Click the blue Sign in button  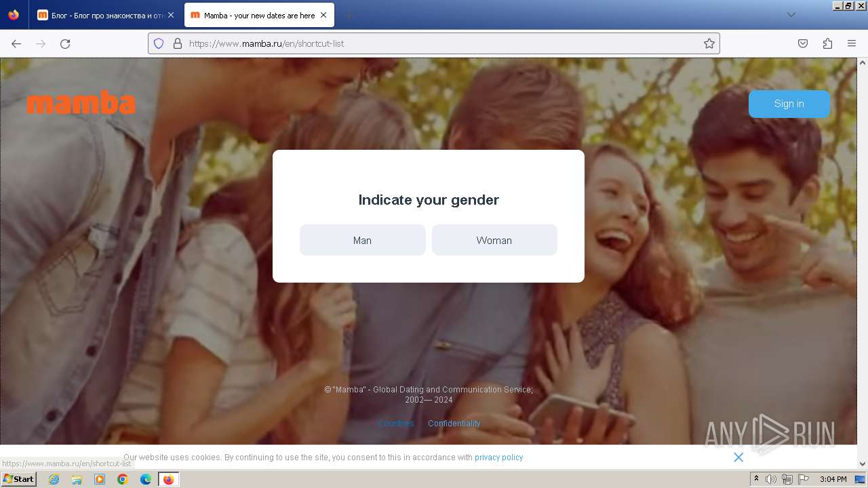point(789,104)
